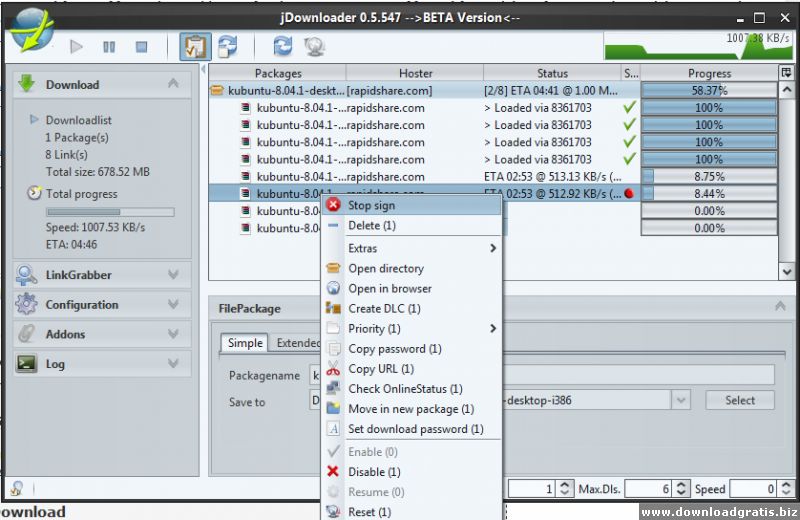This screenshot has width=800, height=520.
Task: Choose Copy password (1) menu entry
Action: [411, 349]
